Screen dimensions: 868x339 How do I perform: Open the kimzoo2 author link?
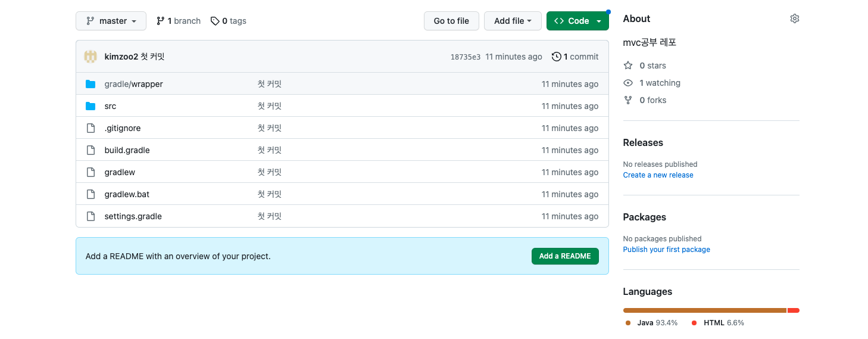tap(121, 57)
